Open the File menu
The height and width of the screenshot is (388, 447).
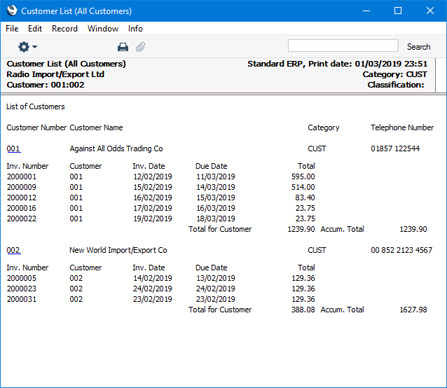(x=12, y=29)
